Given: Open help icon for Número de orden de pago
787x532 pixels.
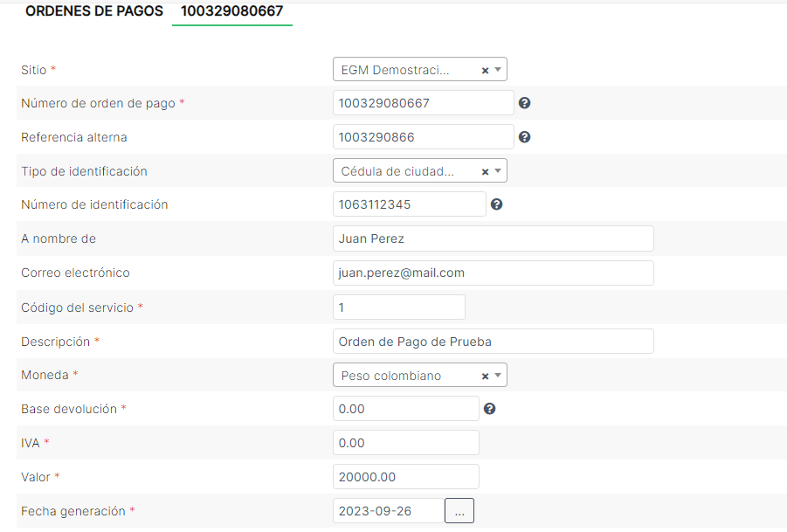Looking at the screenshot, I should tap(524, 103).
